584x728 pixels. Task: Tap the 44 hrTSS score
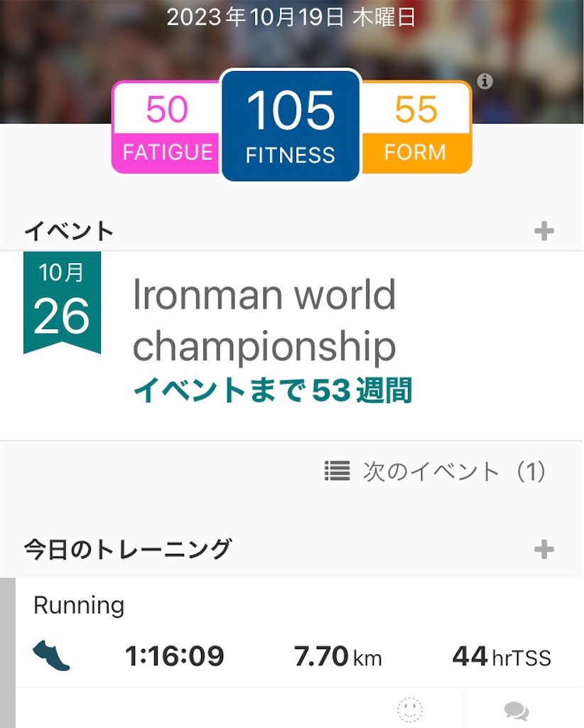pos(502,656)
